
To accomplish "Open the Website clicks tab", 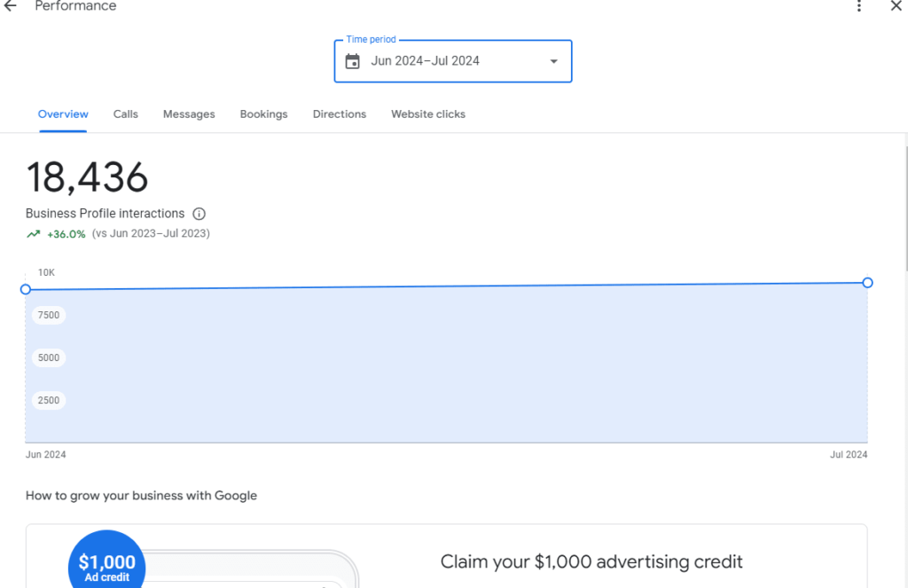I will click(x=427, y=114).
